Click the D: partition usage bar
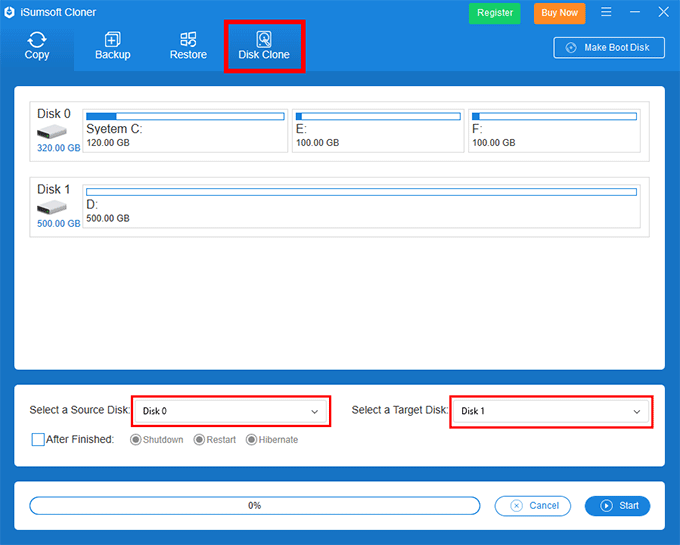Viewport: 680px width, 545px height. 361,192
